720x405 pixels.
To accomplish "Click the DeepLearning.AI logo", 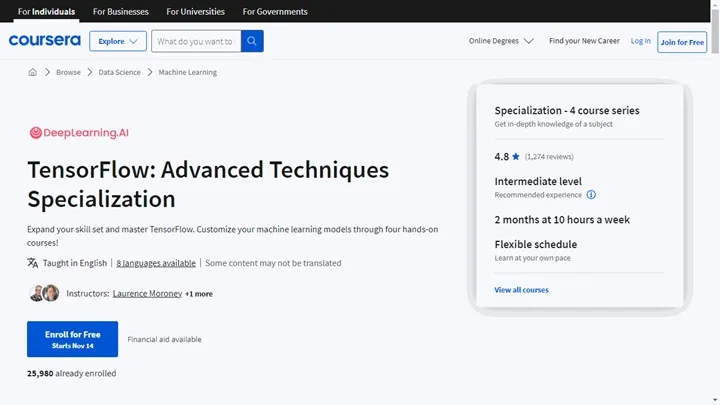I will (79, 133).
